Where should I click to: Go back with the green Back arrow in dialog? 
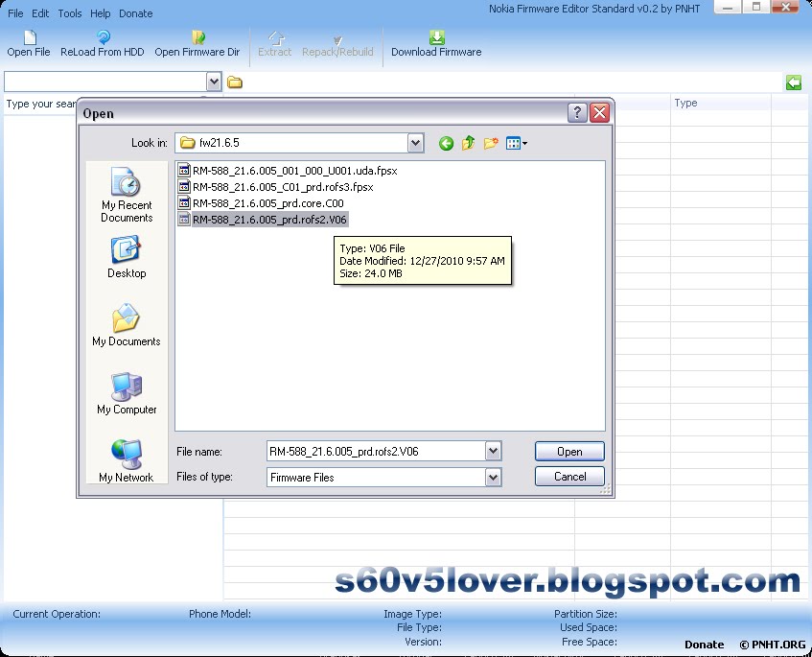coord(446,143)
